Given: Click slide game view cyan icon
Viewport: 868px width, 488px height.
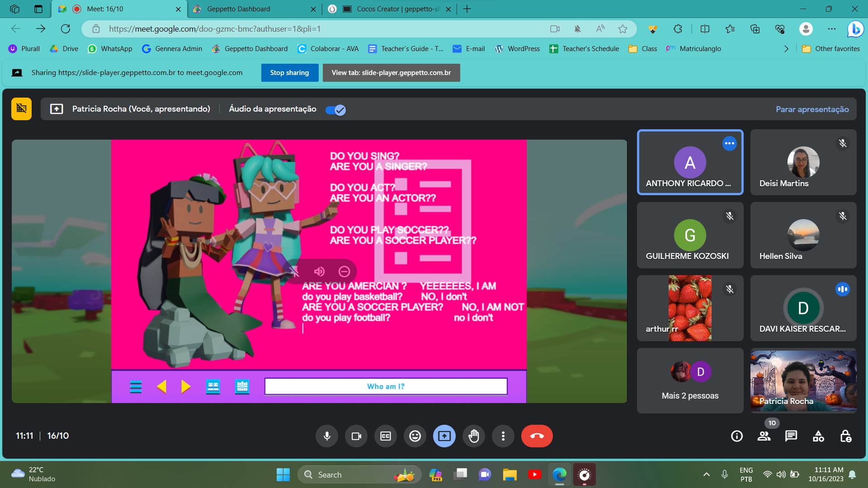Looking at the screenshot, I should pos(213,387).
